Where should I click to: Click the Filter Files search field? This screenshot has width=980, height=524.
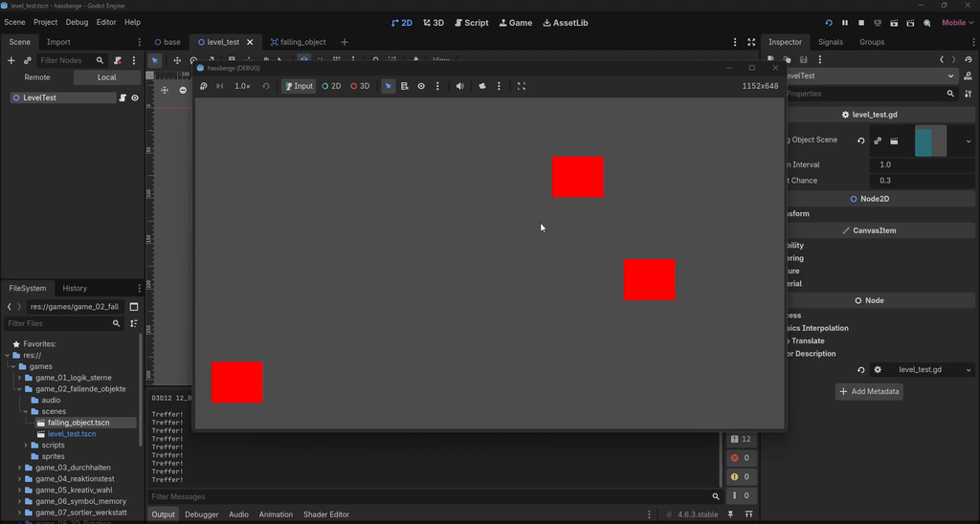pyautogui.click(x=62, y=323)
